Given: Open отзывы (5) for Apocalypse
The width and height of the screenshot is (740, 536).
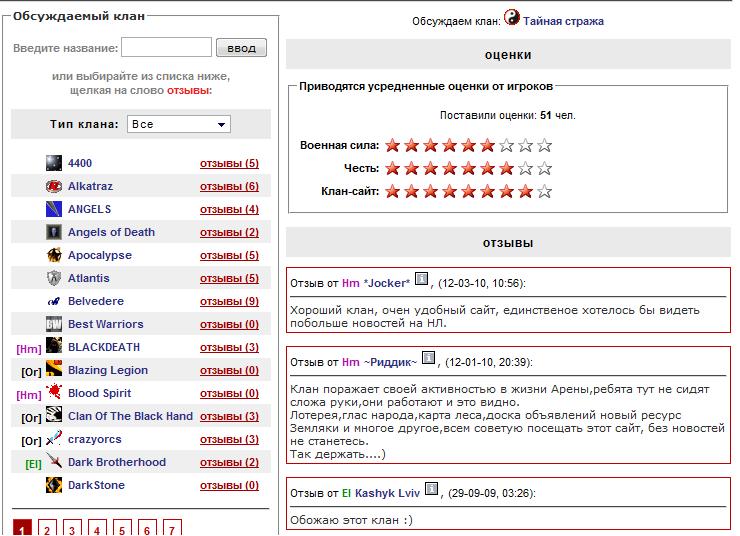Looking at the screenshot, I should (229, 255).
